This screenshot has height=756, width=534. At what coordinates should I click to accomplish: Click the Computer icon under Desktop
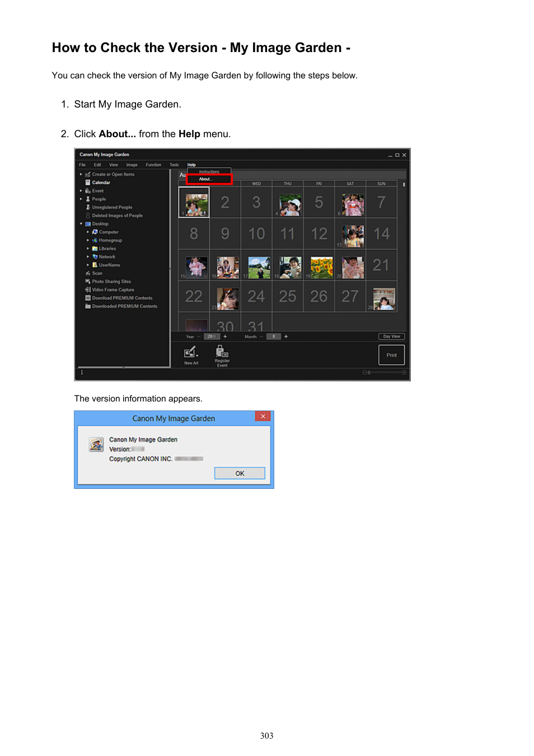pyautogui.click(x=95, y=232)
